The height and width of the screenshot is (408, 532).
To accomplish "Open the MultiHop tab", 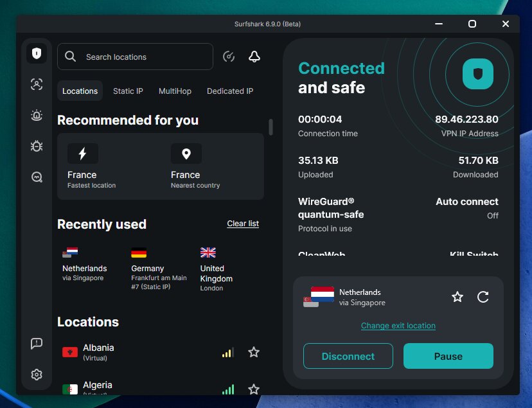I will [175, 91].
